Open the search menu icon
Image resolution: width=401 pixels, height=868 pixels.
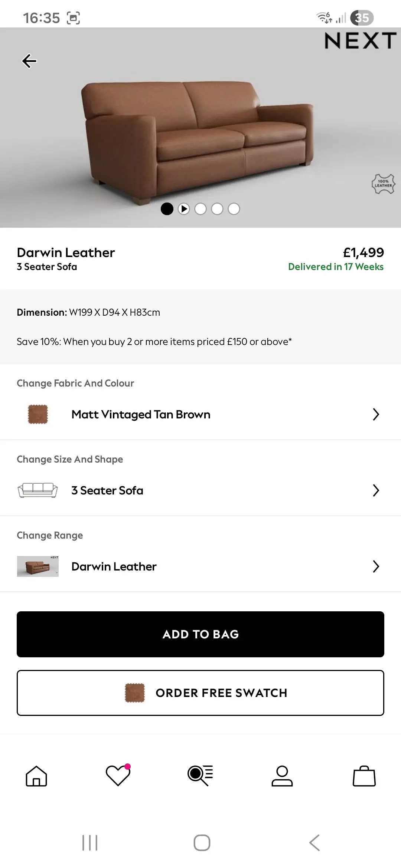pos(200,775)
